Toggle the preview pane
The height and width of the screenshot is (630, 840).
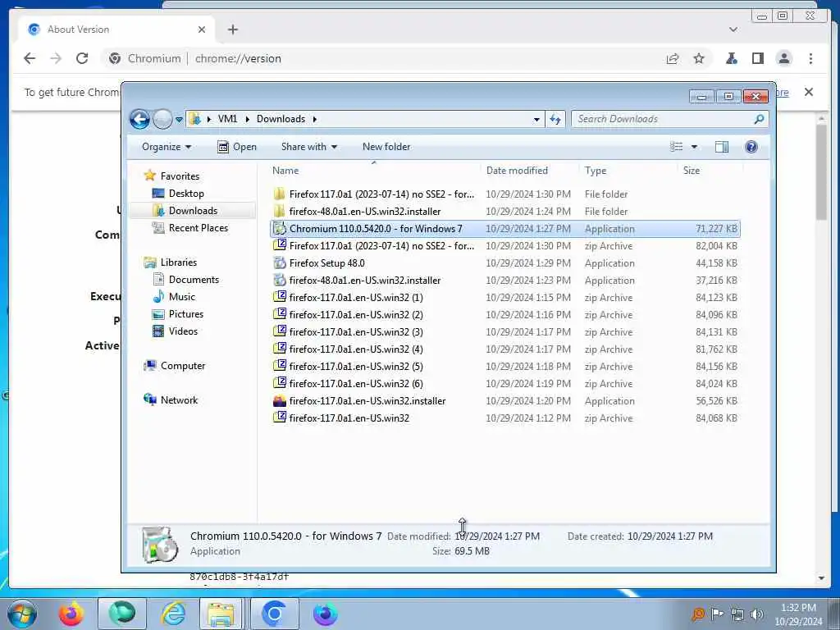(x=722, y=147)
